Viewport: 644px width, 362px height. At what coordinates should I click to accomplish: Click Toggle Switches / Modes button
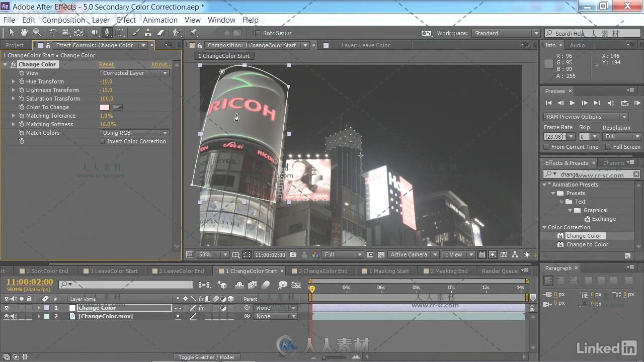click(x=206, y=357)
